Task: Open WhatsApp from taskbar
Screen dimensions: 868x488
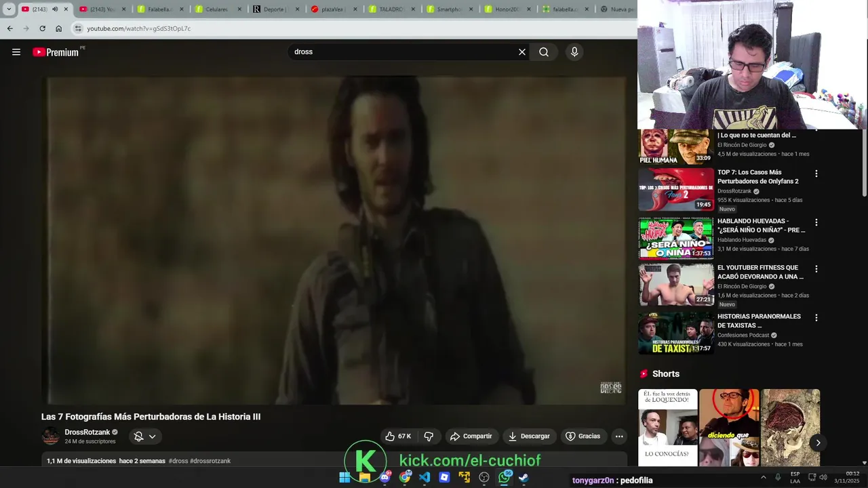Action: [x=505, y=477]
